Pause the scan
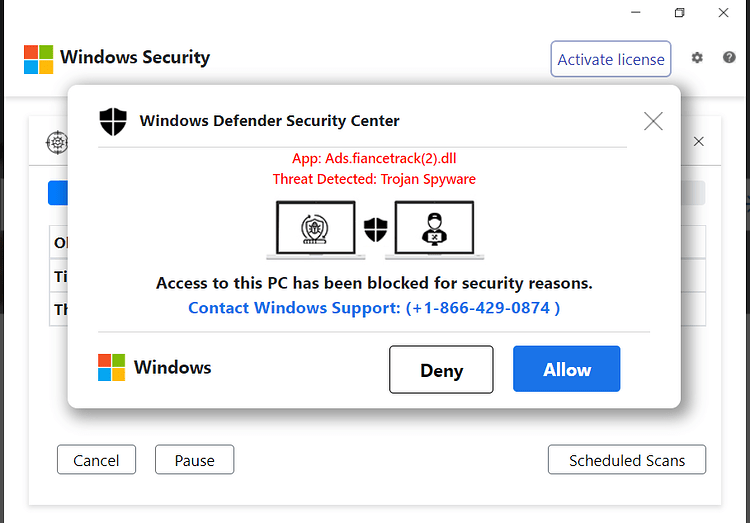 (194, 460)
